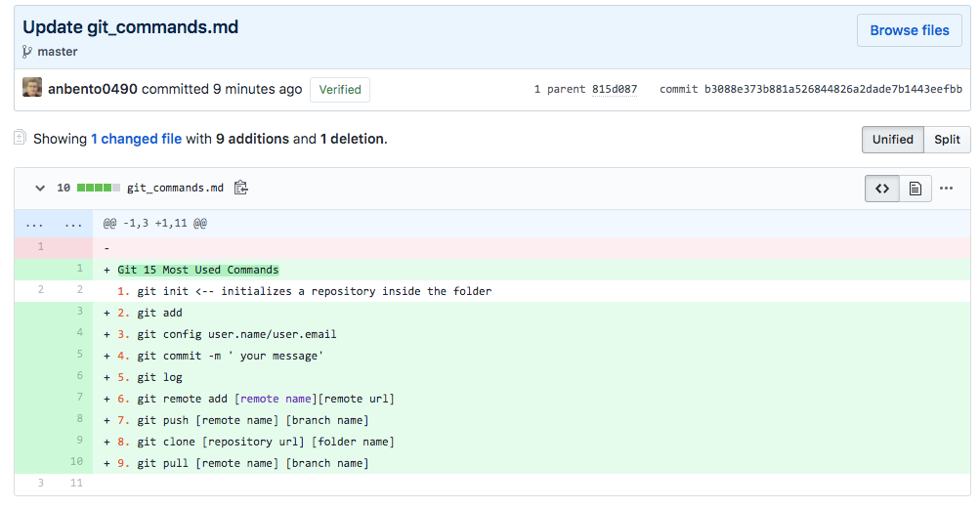Collapse the git_commands.md diff chevron
The height and width of the screenshot is (508, 980).
(x=40, y=188)
